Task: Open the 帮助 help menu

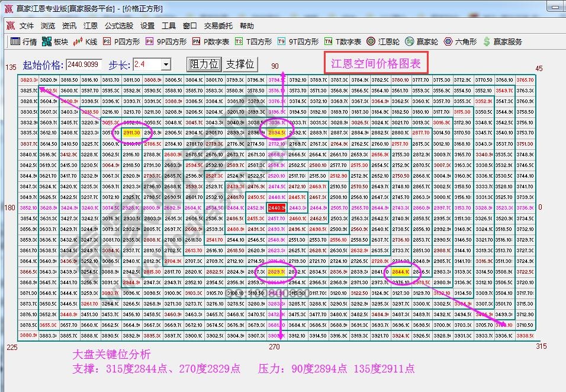Action: [246, 25]
